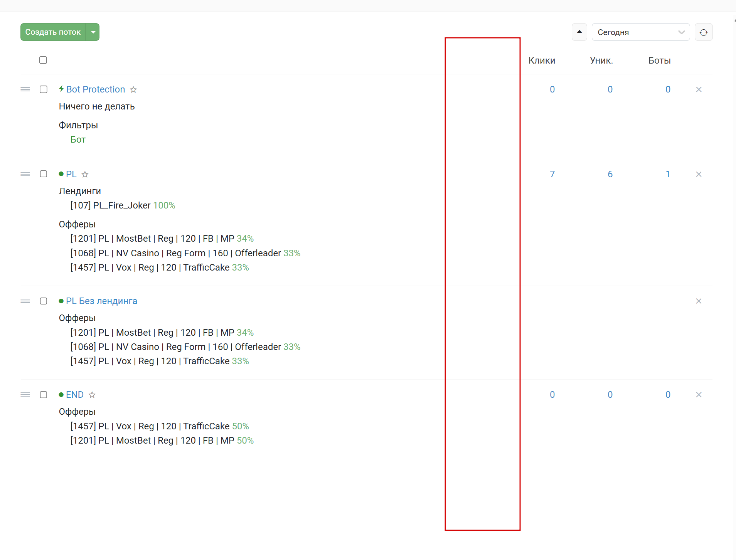Click offer [1457] Vox 50% in END stream
This screenshot has width=736, height=560.
tap(160, 426)
